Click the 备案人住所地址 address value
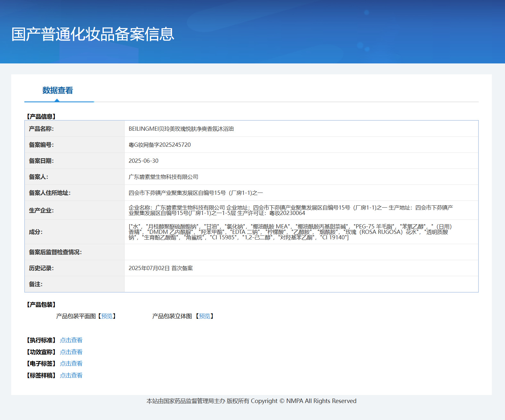The height and width of the screenshot is (420, 505). 196,193
